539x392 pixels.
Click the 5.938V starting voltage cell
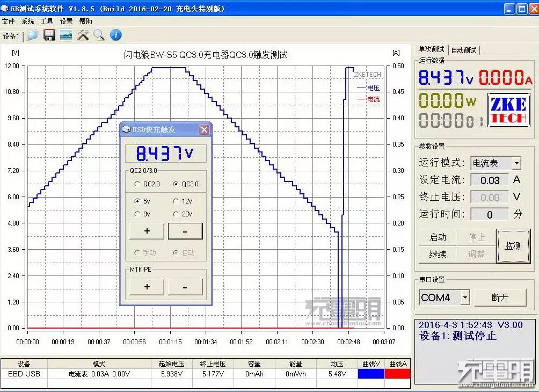pyautogui.click(x=172, y=374)
